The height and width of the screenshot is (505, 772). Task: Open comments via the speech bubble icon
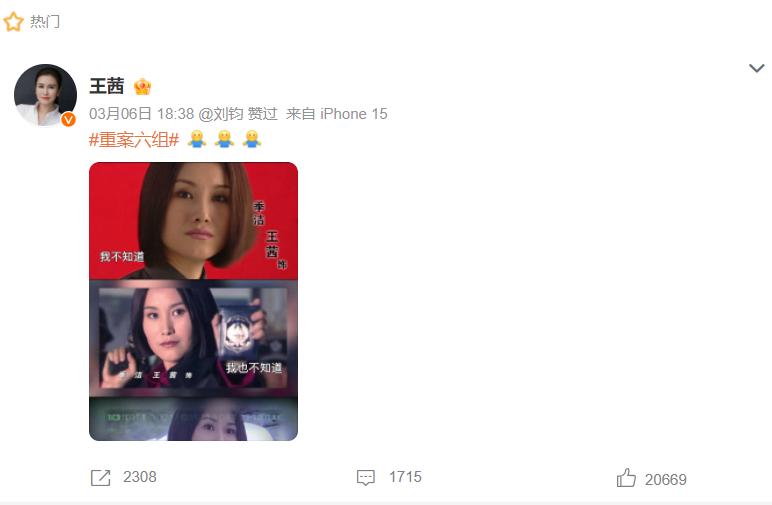(366, 477)
